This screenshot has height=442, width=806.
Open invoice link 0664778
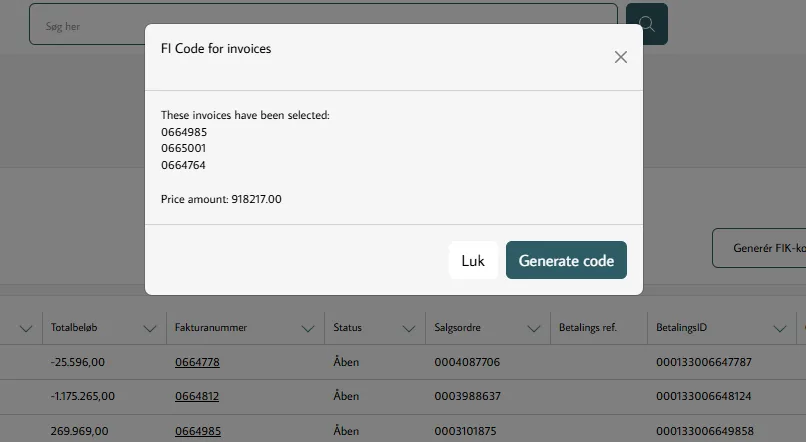197,362
